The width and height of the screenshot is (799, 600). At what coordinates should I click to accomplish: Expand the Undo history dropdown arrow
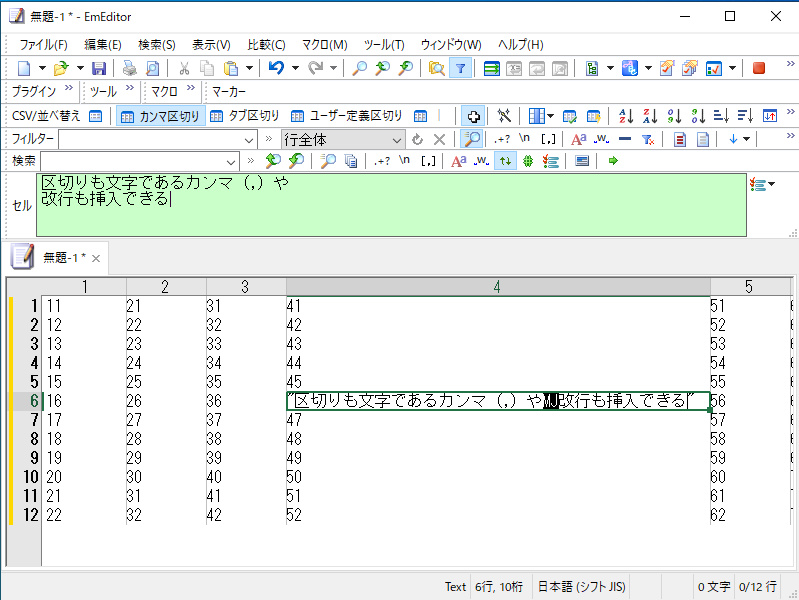[295, 68]
